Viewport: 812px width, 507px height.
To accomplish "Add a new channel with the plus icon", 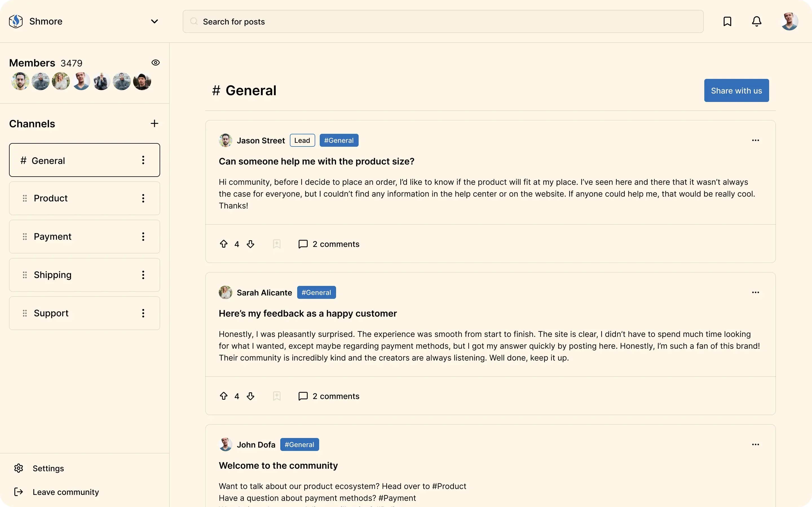I will tap(154, 123).
